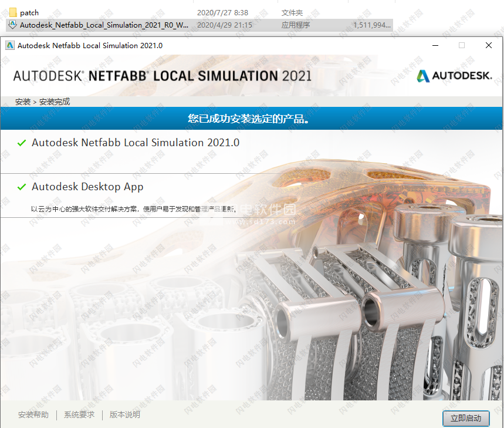Click the 立即启动 launch button
Screen dimensions: 504x428
[466, 418]
